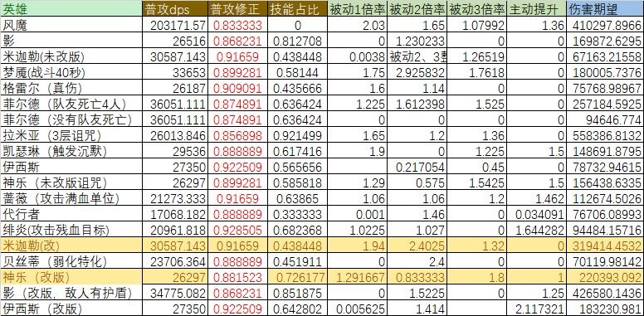Viewport: 644px width, 316px height.
Task: Select the highlighted 神乐（改版） cell
Action: [71, 277]
